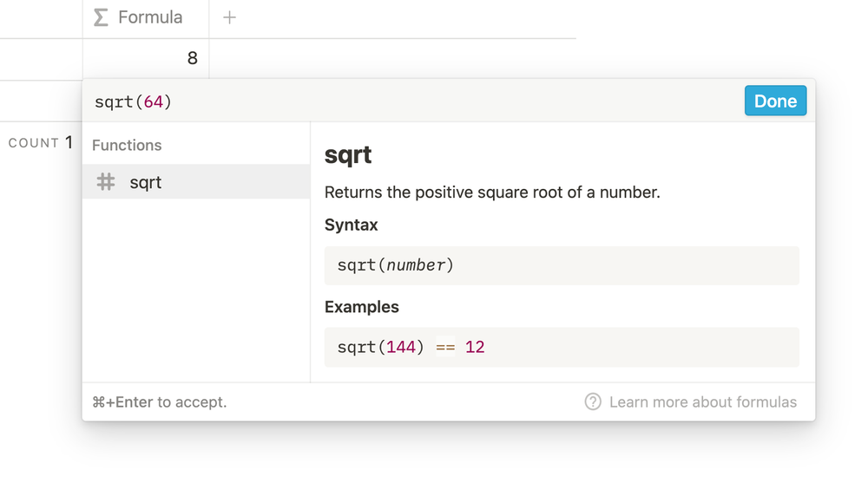Click the bold sqrt documentation title
Image resolution: width=868 pixels, height=483 pixels.
(348, 155)
